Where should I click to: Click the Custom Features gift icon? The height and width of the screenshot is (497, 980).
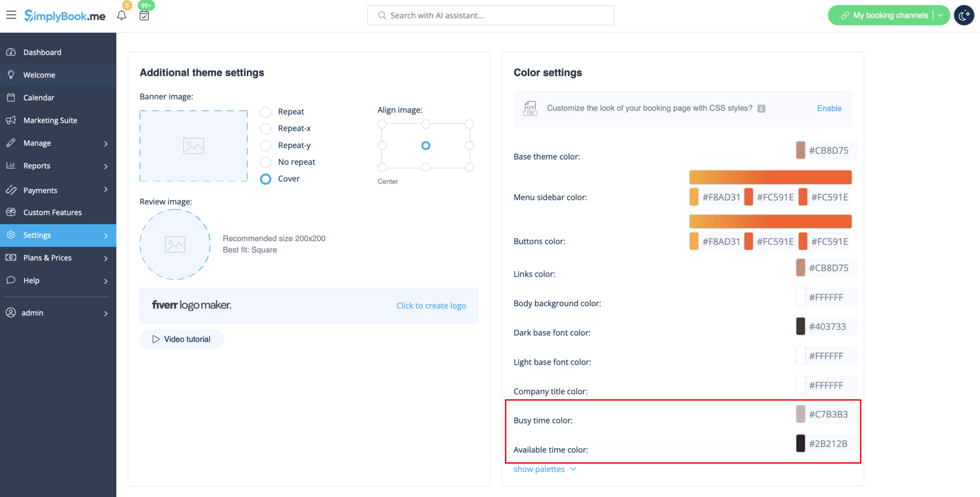(11, 212)
